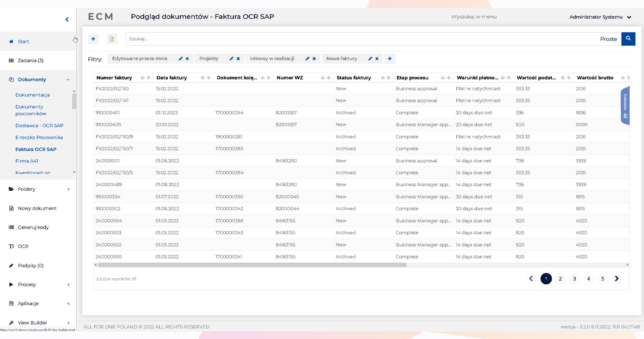
Task: Click the magnifier search button
Action: [x=628, y=39]
